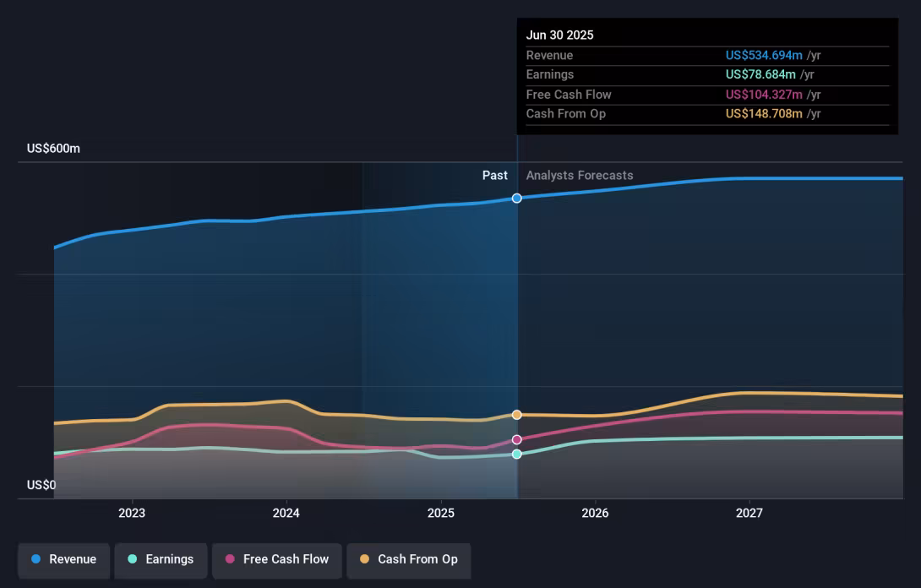Select the Free Cash Flow data point marker

click(x=517, y=439)
